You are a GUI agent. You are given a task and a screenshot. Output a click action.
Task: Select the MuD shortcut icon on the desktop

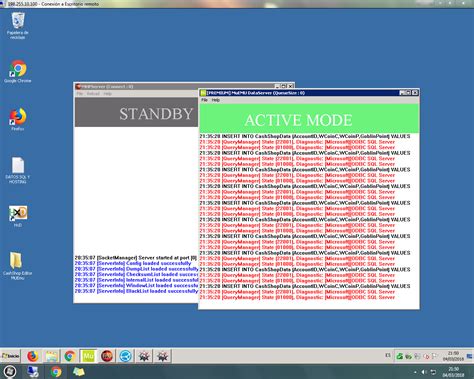point(18,216)
